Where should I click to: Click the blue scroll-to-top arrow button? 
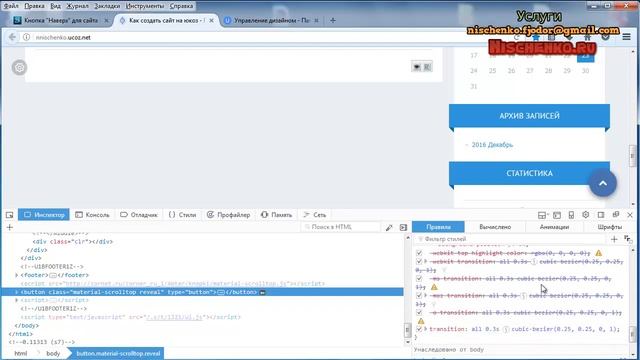coord(602,183)
